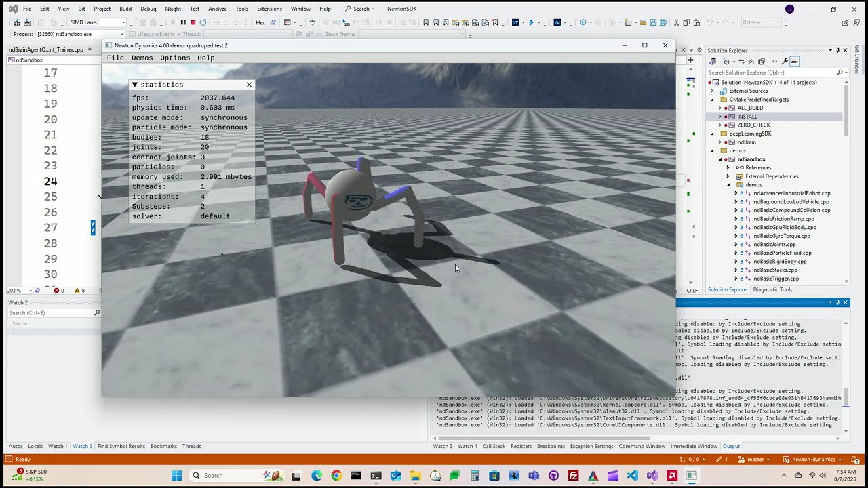Image resolution: width=868 pixels, height=488 pixels.
Task: Open Demos menu in Newton Dynamics window
Action: [x=142, y=58]
